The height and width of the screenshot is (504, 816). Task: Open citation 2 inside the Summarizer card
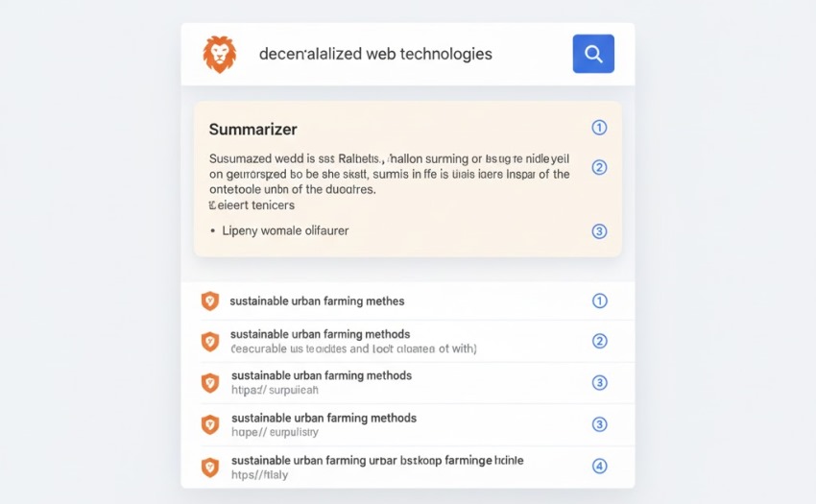(599, 167)
